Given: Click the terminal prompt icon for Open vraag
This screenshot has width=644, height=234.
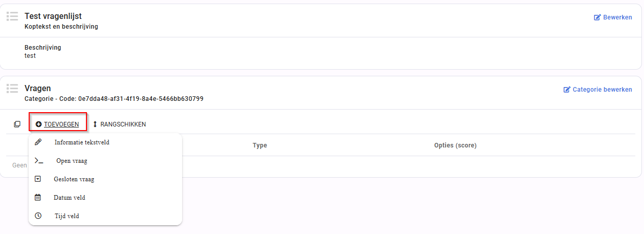Looking at the screenshot, I should coord(39,161).
